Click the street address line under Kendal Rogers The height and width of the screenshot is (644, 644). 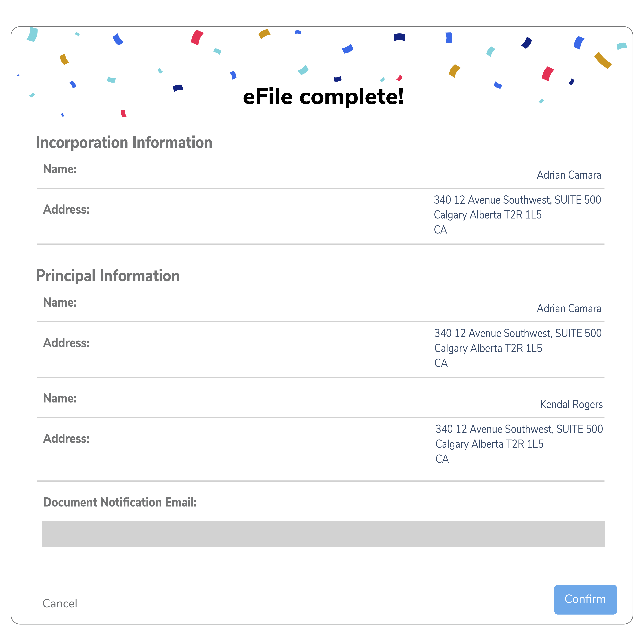click(x=519, y=429)
